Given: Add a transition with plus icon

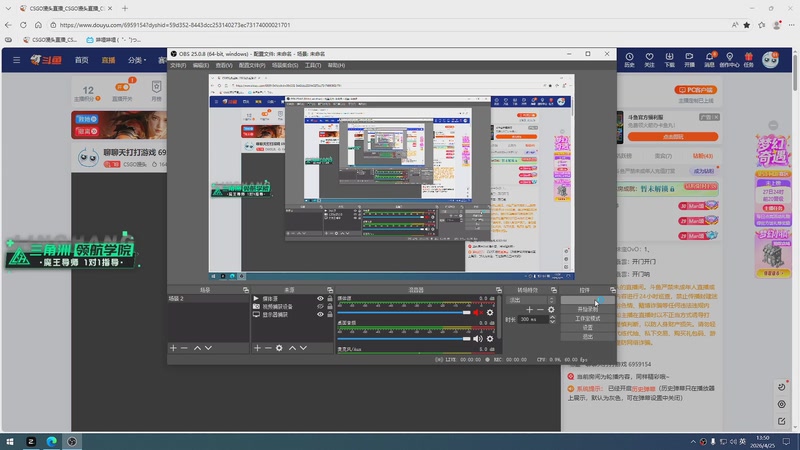Looking at the screenshot, I should [x=529, y=310].
